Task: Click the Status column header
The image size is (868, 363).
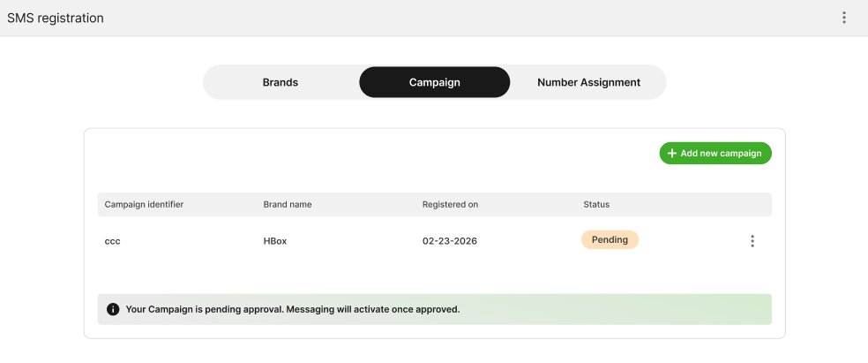Action: 596,204
